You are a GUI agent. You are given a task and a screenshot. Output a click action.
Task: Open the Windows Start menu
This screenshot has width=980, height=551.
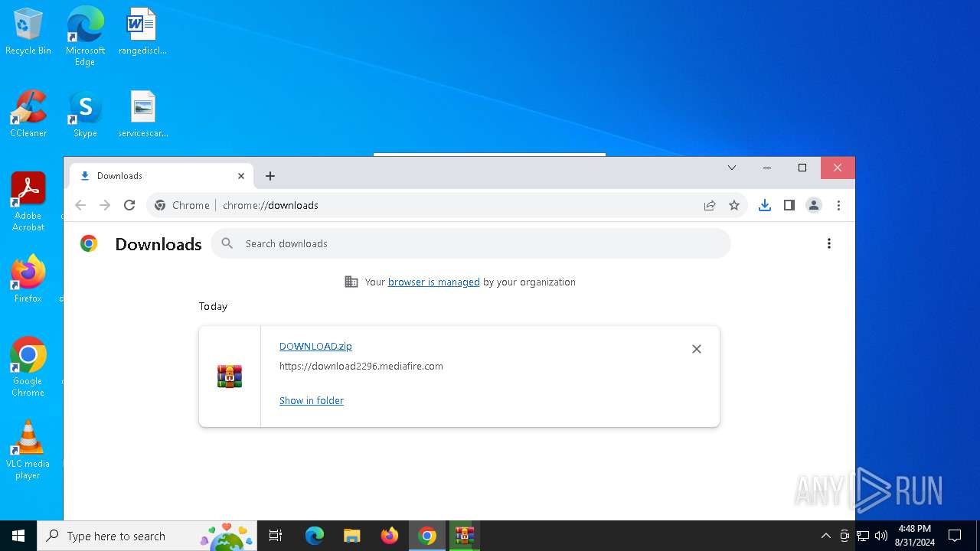pyautogui.click(x=18, y=536)
